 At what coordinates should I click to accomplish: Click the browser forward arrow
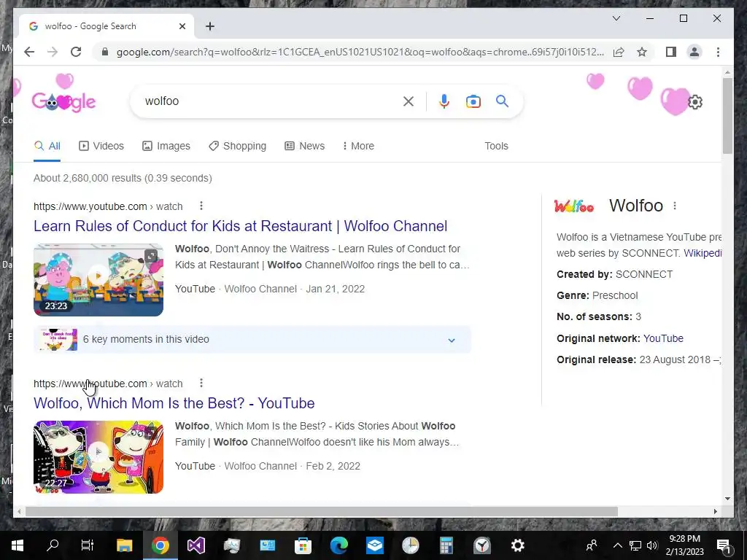point(53,52)
